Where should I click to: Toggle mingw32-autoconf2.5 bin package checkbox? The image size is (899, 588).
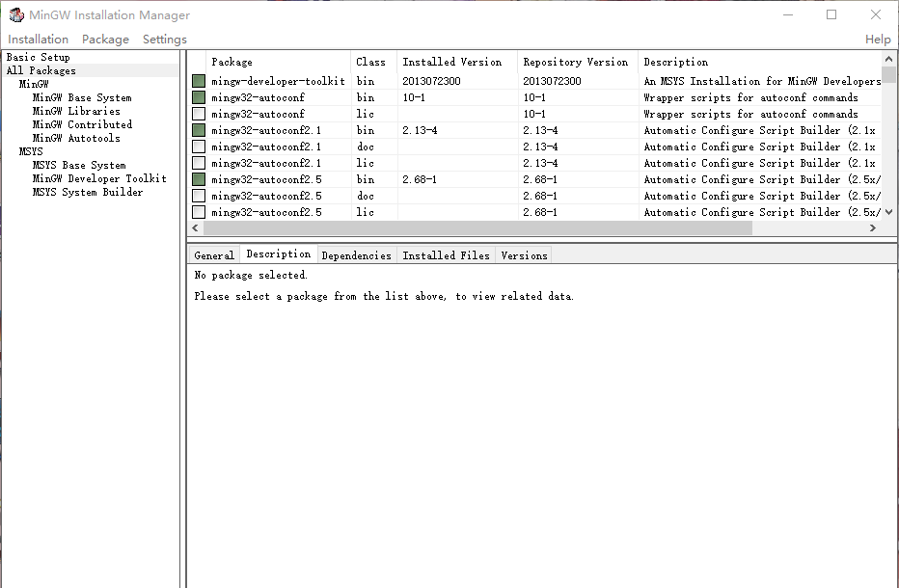[x=199, y=179]
